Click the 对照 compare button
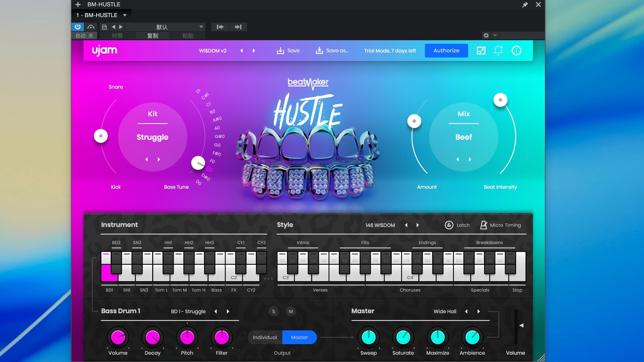644x362 pixels. coord(117,36)
